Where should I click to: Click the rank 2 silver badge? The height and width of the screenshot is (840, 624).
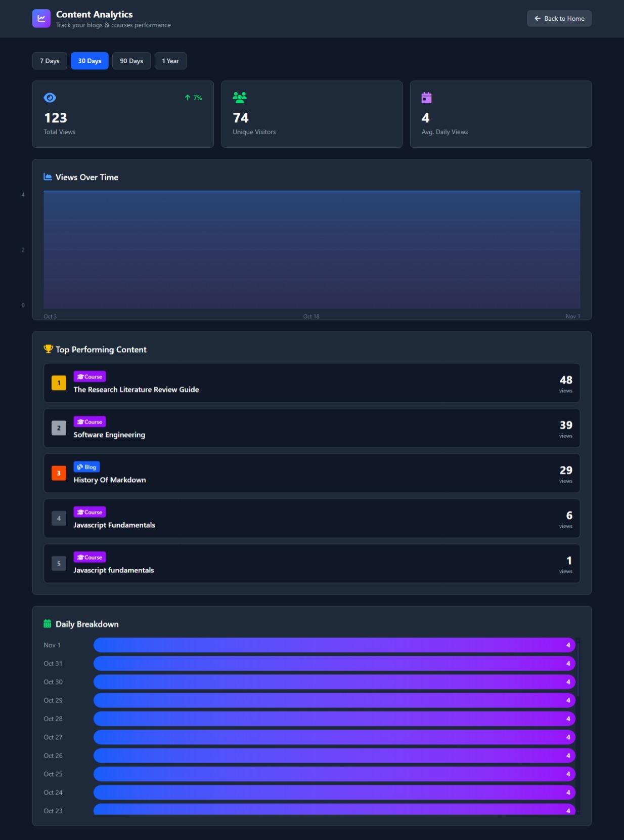(59, 428)
